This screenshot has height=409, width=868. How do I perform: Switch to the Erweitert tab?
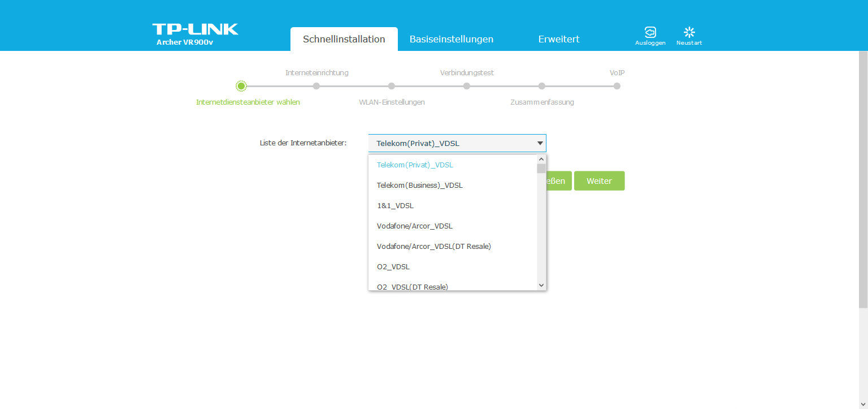point(559,39)
